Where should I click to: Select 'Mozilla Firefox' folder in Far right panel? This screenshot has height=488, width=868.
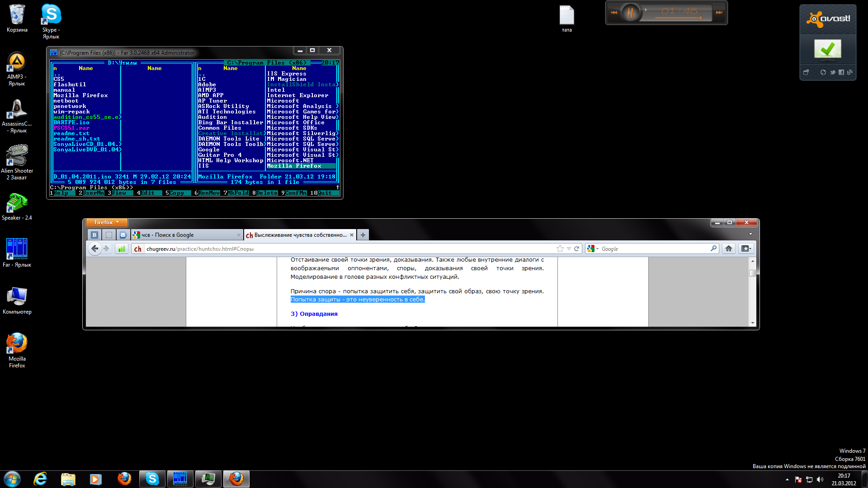(x=302, y=166)
